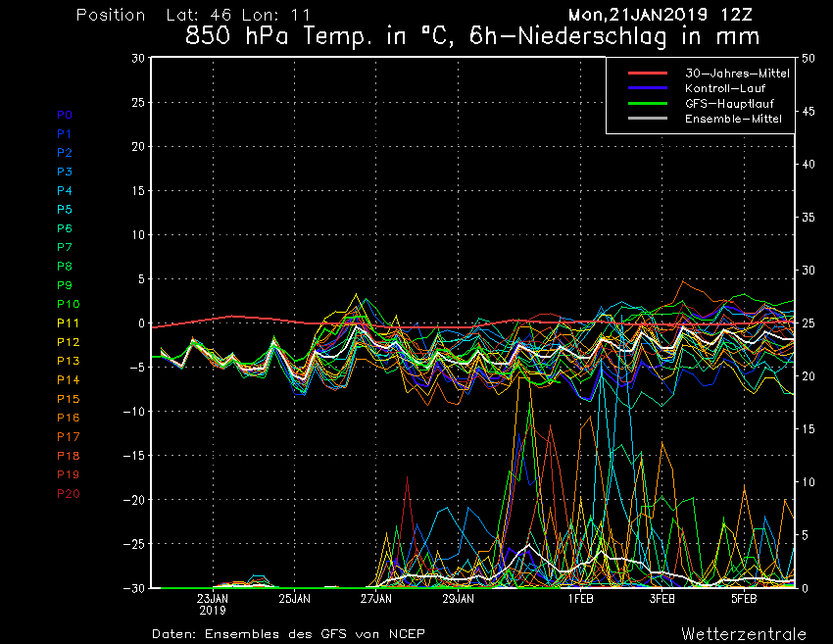The height and width of the screenshot is (644, 833).
Task: Select the P13 ensemble label
Action: 68,361
